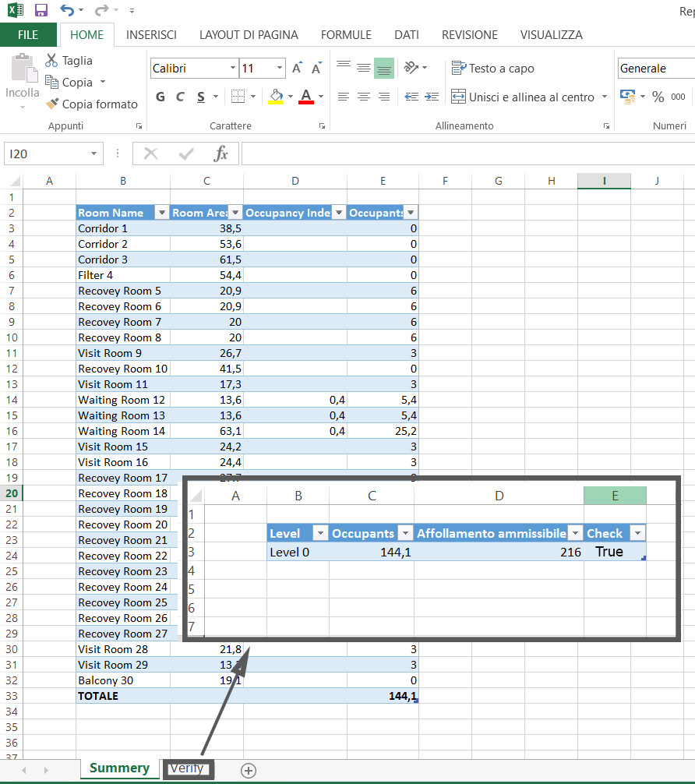
Task: Click the cancel X in formula bar
Action: (150, 154)
